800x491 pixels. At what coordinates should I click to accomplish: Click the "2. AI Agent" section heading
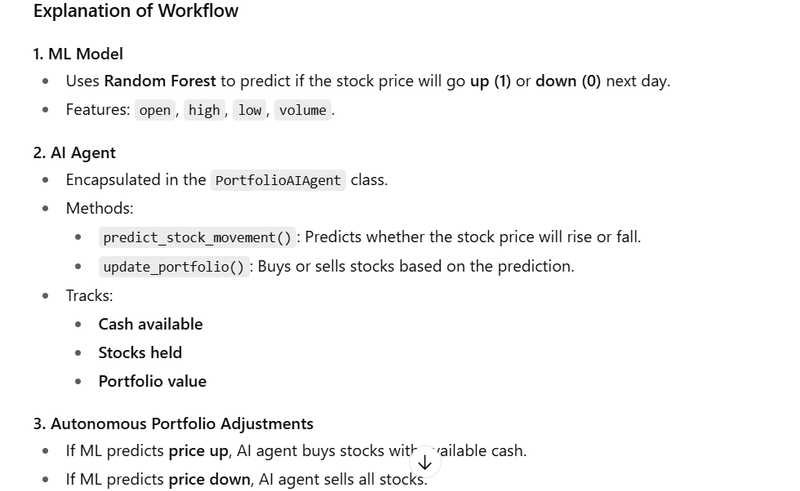tap(74, 152)
